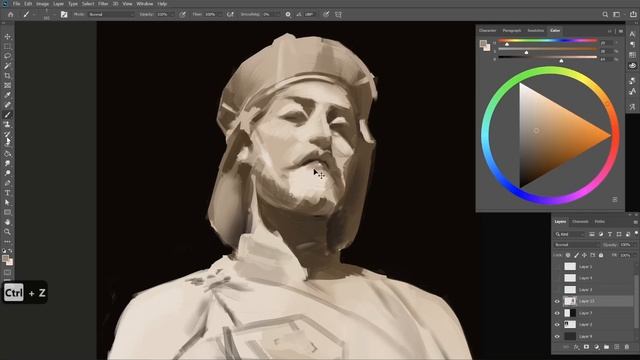Select the Clone Stamp tool
Screen dimensions: 640x360
tap(7, 124)
